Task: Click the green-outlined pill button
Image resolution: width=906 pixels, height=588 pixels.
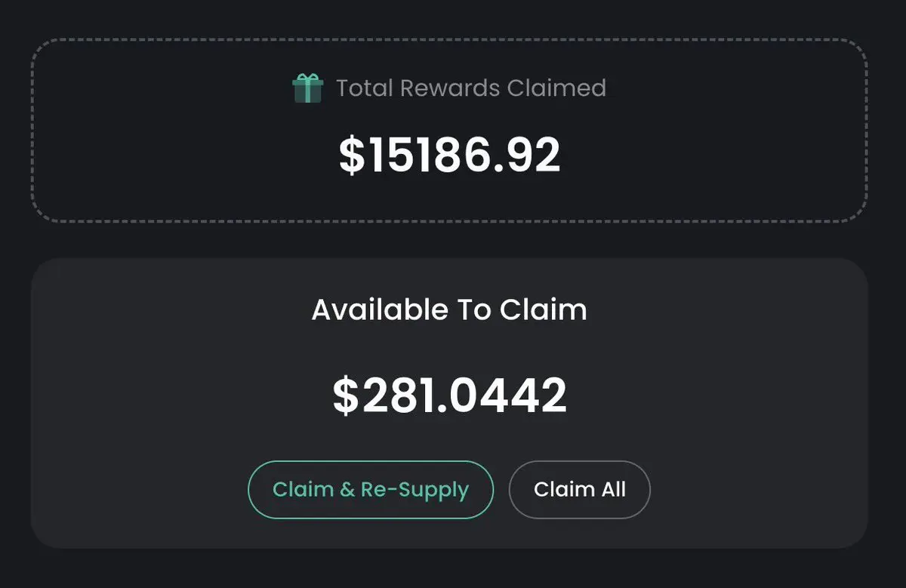Action: [x=371, y=489]
